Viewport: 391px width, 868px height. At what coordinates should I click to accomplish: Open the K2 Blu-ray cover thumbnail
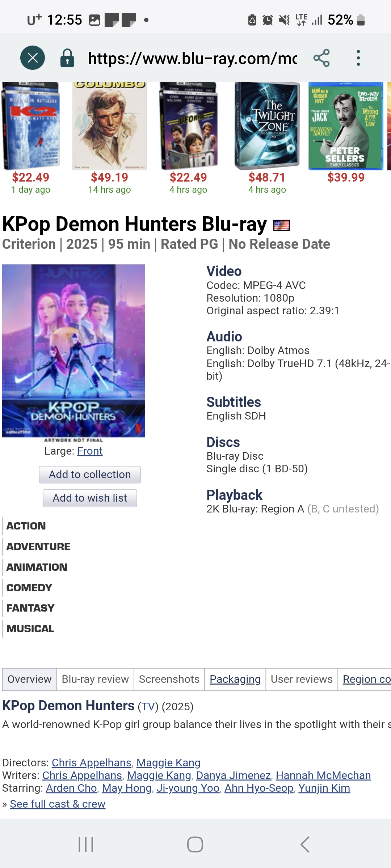[x=31, y=126]
